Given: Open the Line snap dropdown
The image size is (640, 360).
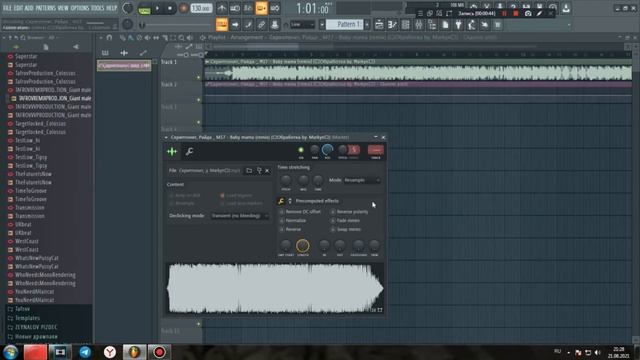Looking at the screenshot, I should [302, 24].
